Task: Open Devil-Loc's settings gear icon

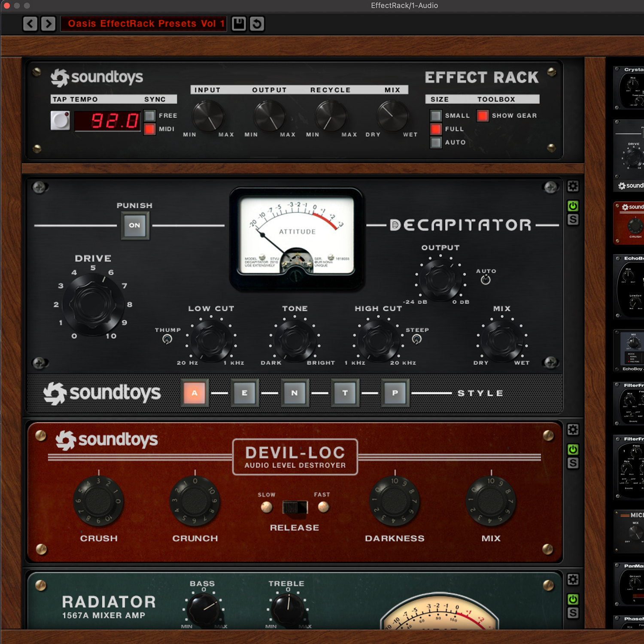Action: tap(573, 429)
